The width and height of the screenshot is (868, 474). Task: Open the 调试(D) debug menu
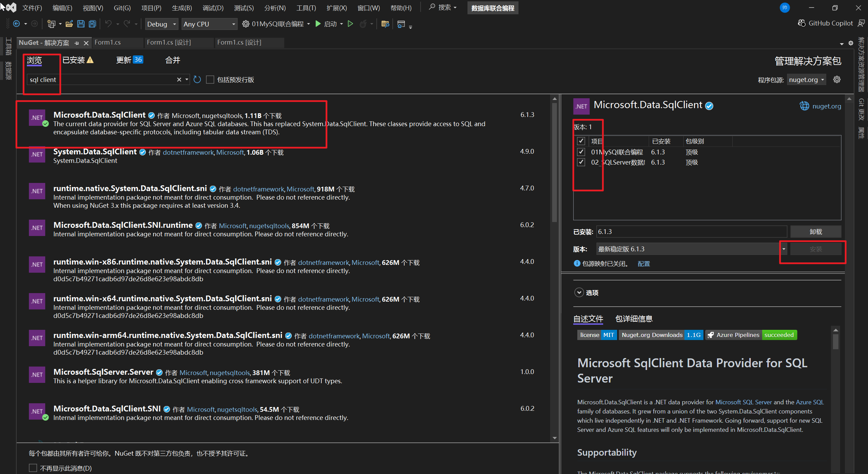[213, 8]
